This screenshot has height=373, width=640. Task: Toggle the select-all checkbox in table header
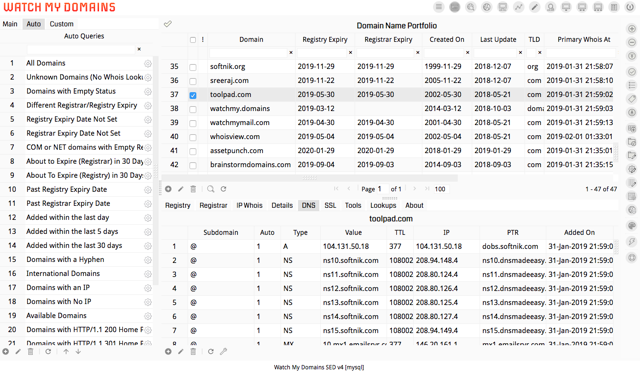pyautogui.click(x=193, y=40)
